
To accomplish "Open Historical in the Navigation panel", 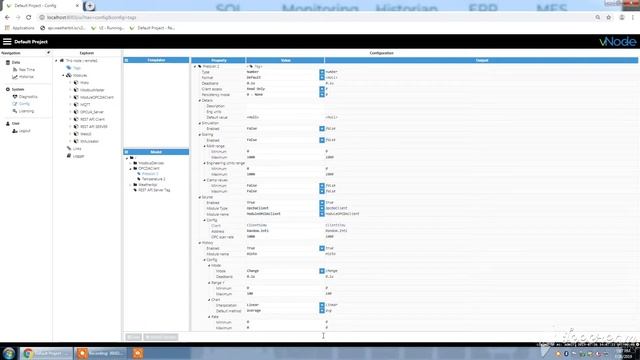I will pos(26,77).
